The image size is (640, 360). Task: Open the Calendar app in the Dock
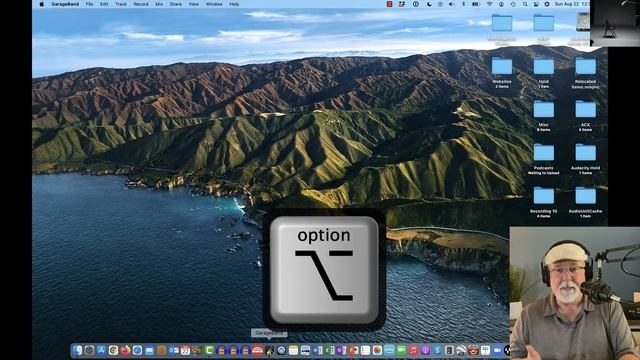point(185,350)
